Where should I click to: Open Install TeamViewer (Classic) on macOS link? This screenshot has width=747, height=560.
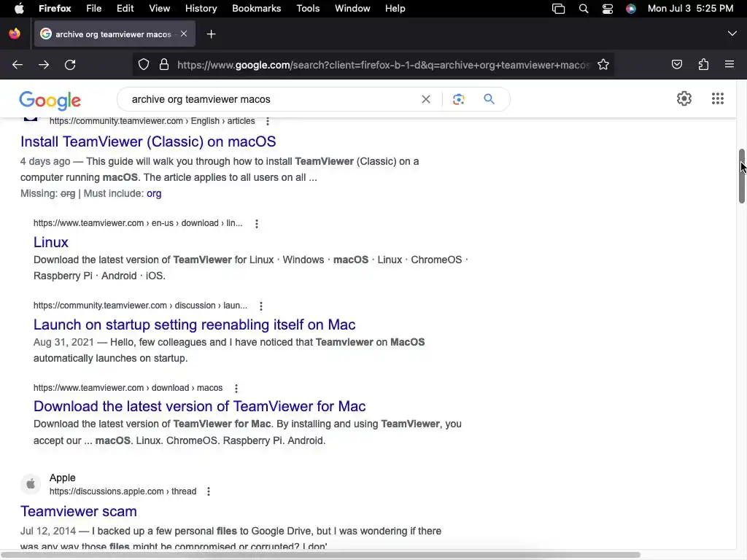(x=148, y=142)
